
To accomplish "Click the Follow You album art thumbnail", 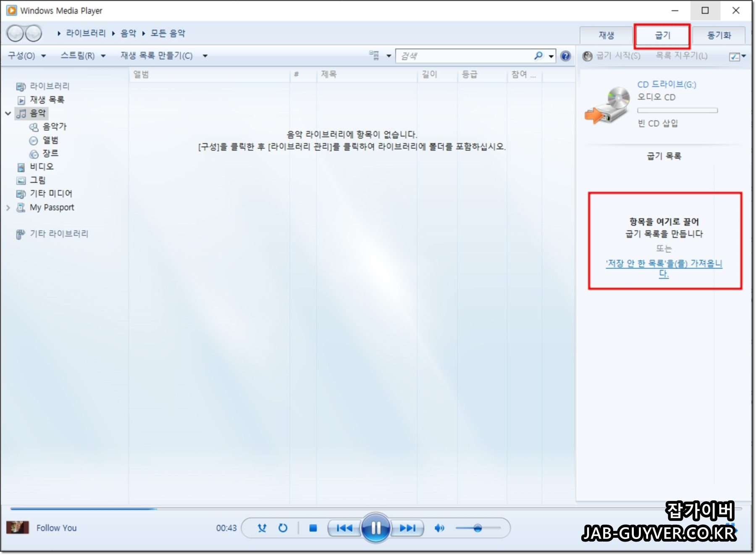I will pos(18,527).
